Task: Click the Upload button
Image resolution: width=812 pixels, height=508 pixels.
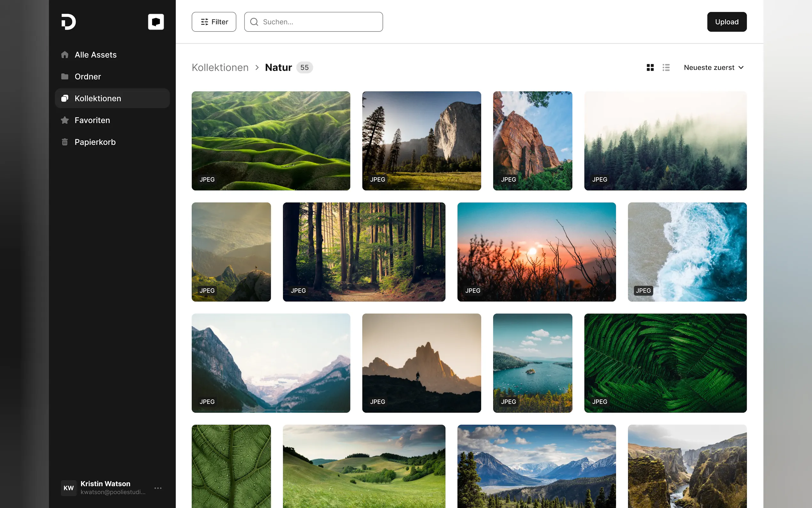Action: click(727, 22)
